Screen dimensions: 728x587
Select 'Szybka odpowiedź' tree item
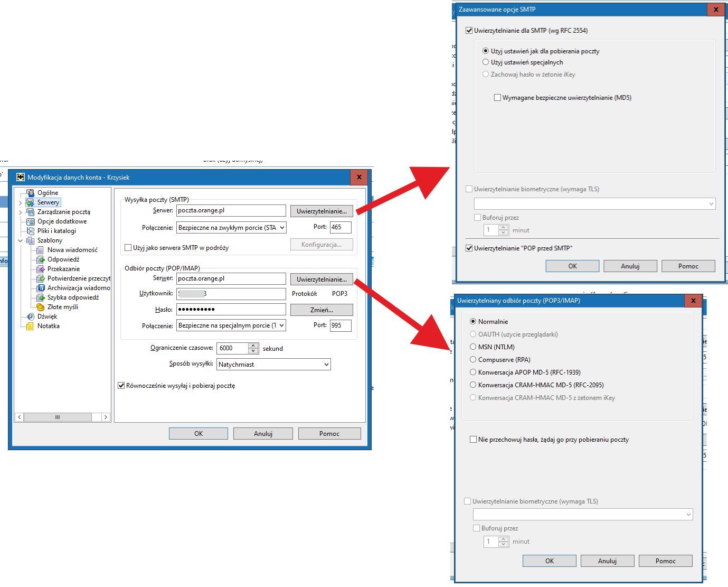[x=73, y=297]
